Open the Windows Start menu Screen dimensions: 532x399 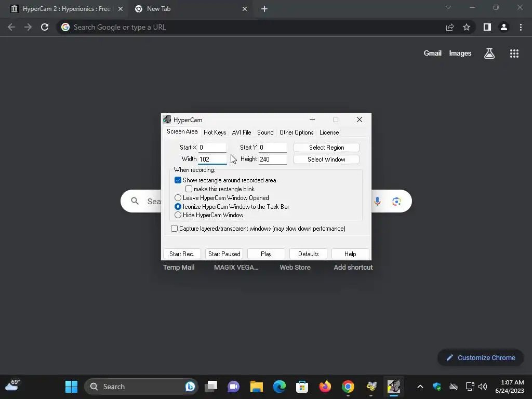(71, 387)
